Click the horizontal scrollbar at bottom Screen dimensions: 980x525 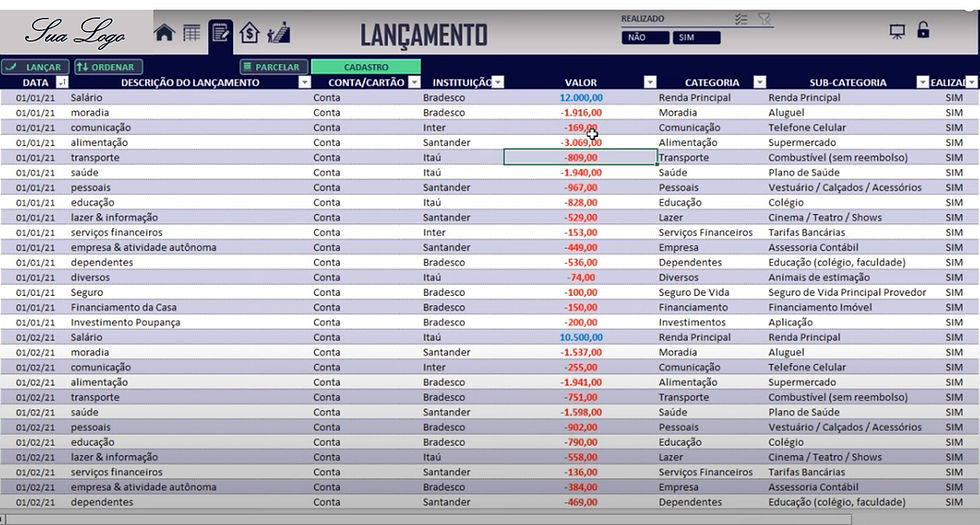coord(428,519)
